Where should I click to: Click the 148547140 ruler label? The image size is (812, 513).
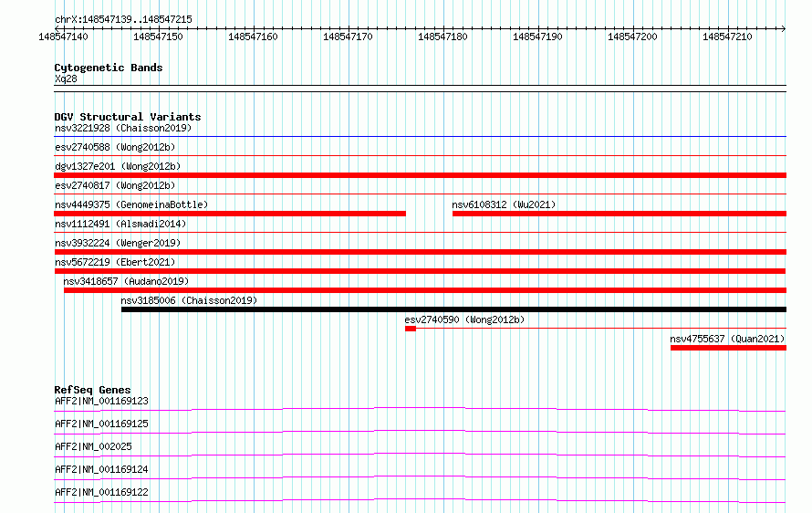(63, 37)
